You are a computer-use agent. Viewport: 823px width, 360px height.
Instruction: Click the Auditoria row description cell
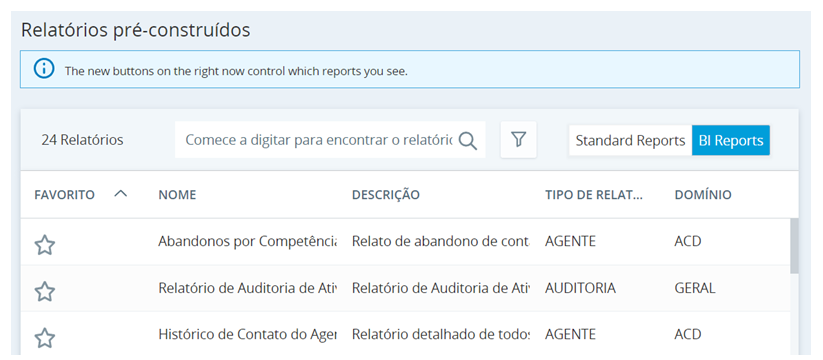tap(441, 288)
